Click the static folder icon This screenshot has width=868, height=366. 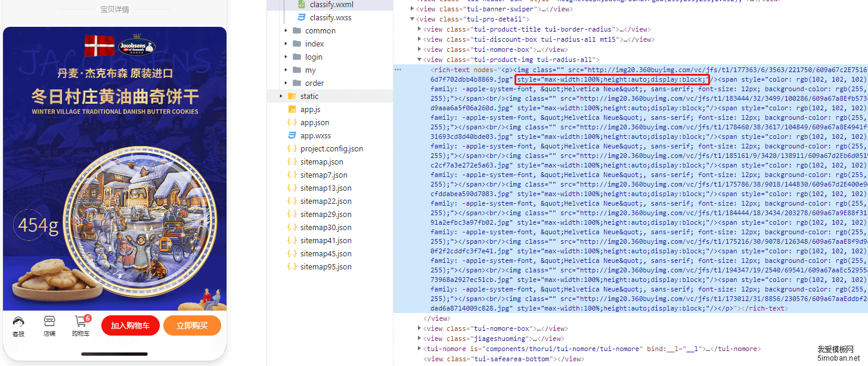tap(292, 97)
